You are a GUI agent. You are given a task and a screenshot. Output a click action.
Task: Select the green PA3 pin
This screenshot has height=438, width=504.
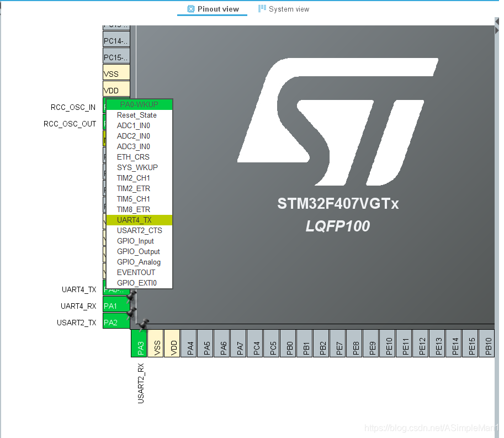pyautogui.click(x=139, y=344)
